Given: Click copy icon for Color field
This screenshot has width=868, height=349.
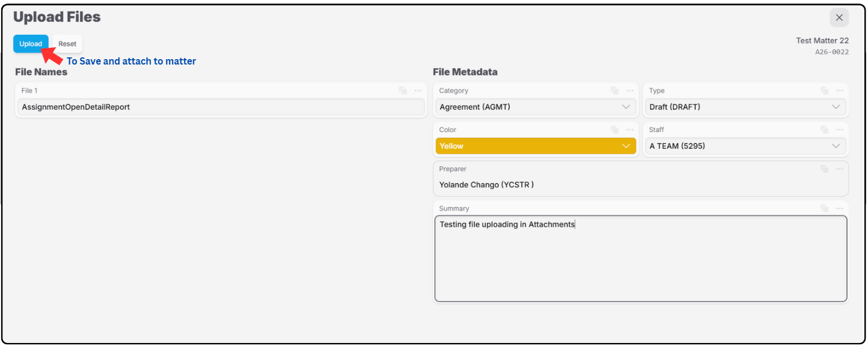Looking at the screenshot, I should coord(614,130).
